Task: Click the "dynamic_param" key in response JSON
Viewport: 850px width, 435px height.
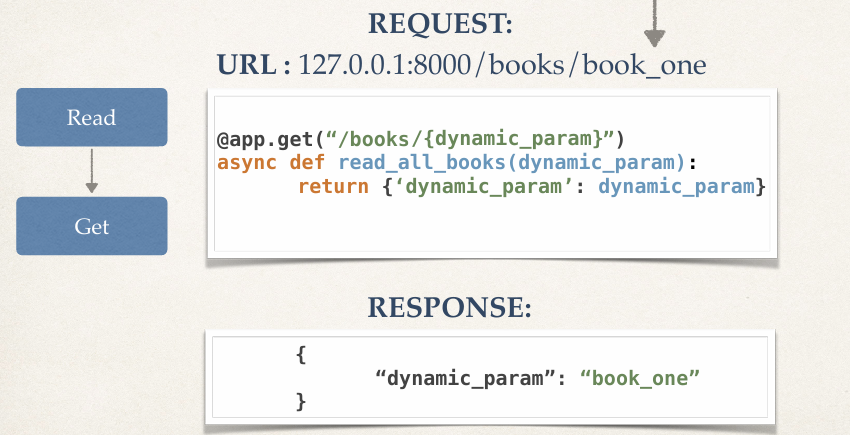Action: (x=465, y=378)
